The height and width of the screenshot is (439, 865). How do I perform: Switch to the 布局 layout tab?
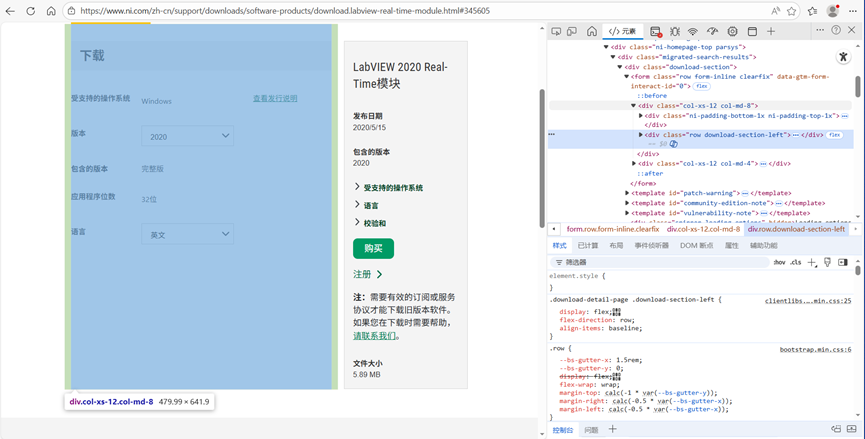616,245
